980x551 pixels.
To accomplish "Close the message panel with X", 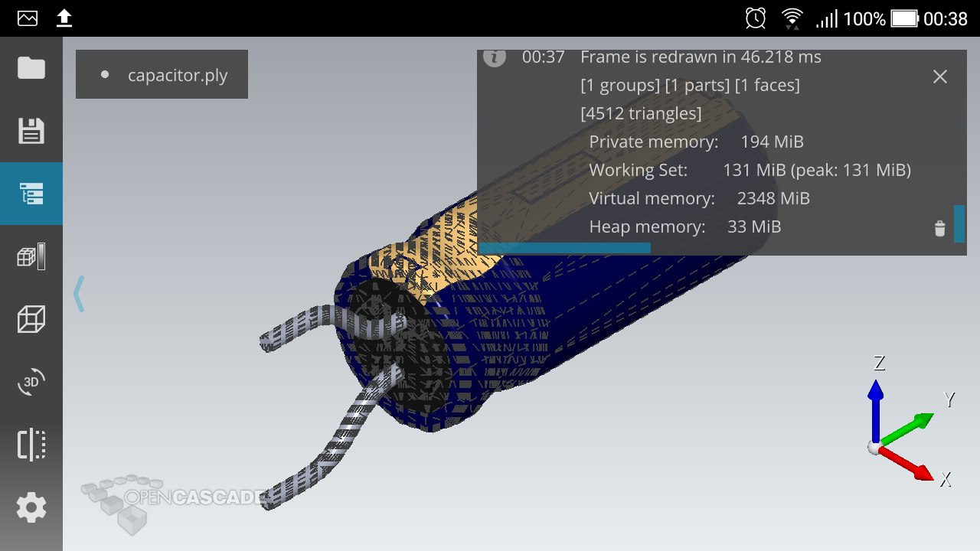I will click(x=939, y=77).
